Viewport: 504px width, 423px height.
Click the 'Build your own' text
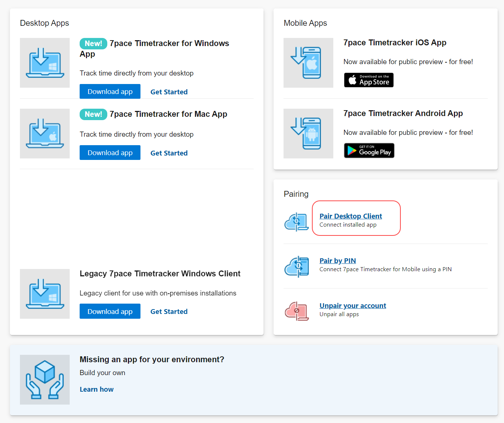coord(102,373)
